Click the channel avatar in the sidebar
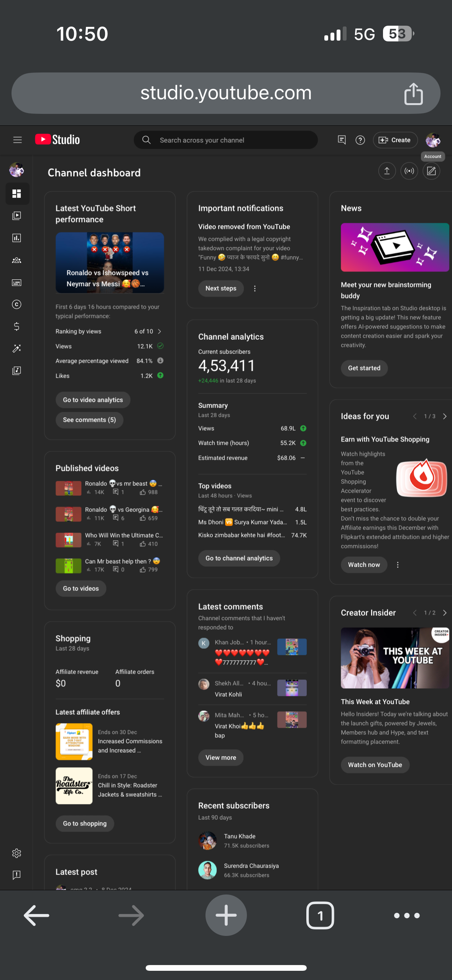Image resolution: width=452 pixels, height=980 pixels. point(16,170)
